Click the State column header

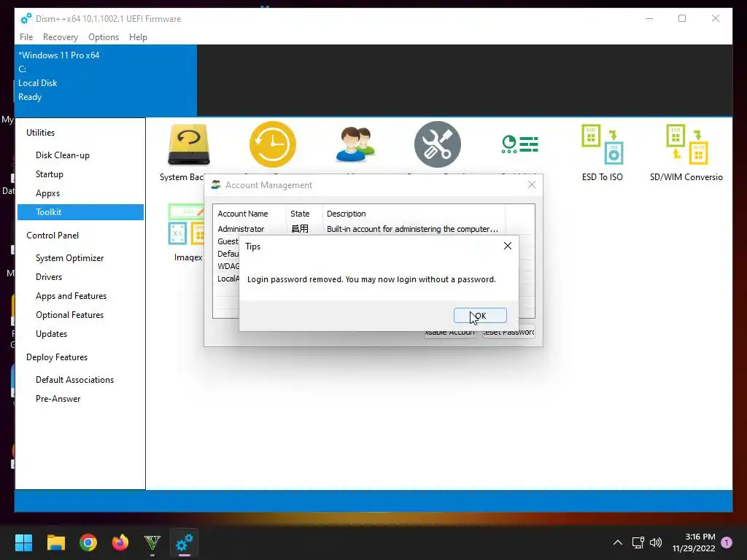click(304, 214)
